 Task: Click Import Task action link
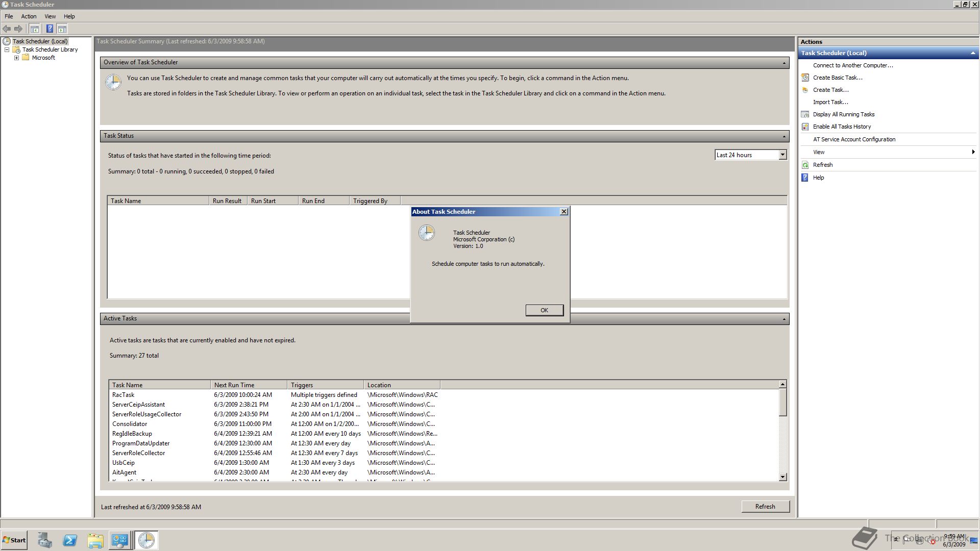830,102
